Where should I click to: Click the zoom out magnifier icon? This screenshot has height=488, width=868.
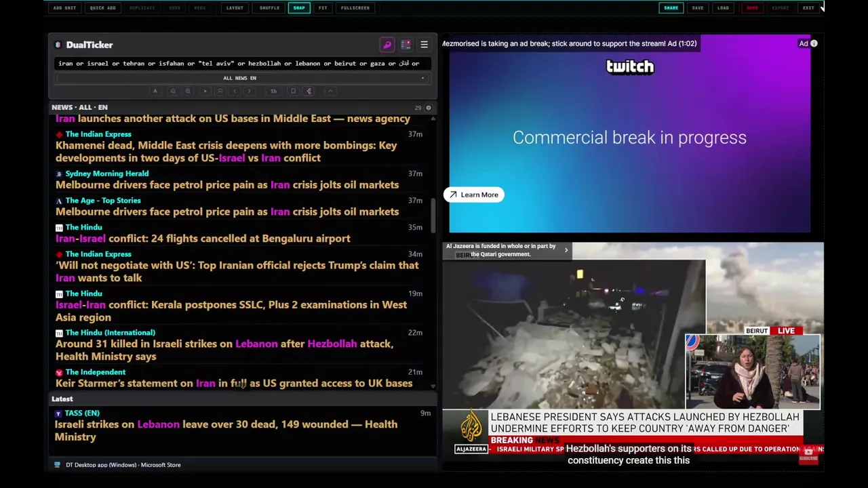point(173,91)
